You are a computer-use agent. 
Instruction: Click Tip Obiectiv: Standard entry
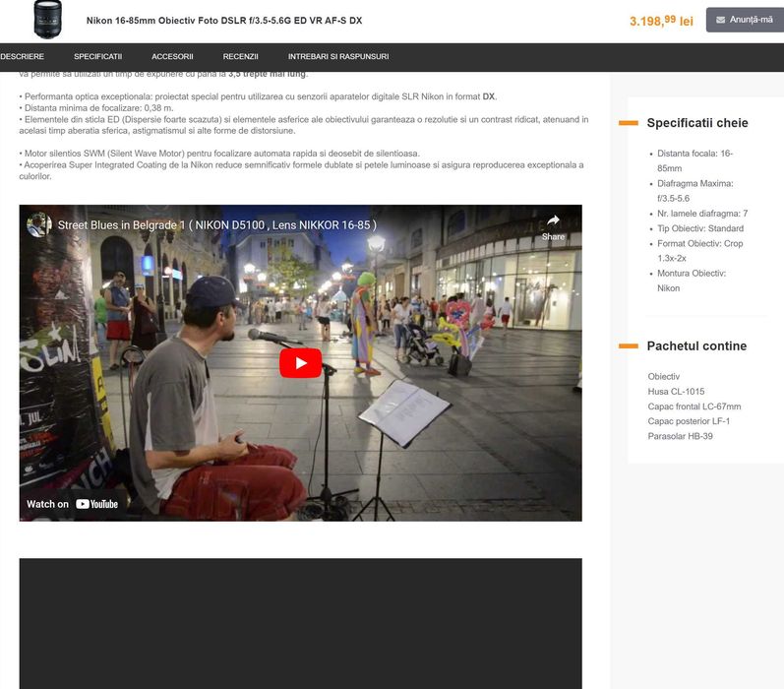pyautogui.click(x=700, y=228)
